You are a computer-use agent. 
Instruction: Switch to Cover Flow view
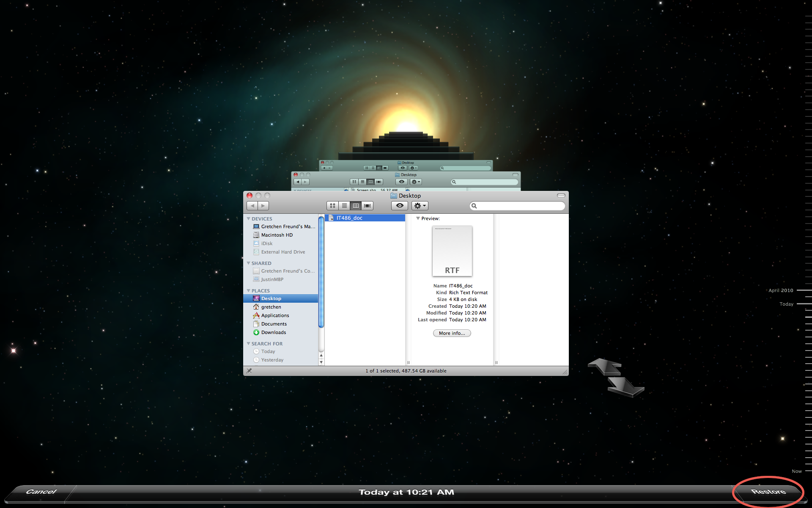(367, 206)
